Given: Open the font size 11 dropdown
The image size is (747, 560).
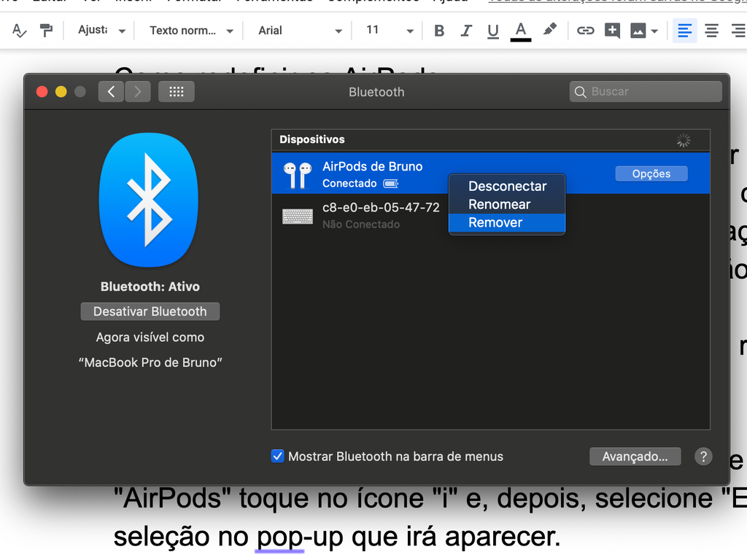Looking at the screenshot, I should (390, 31).
